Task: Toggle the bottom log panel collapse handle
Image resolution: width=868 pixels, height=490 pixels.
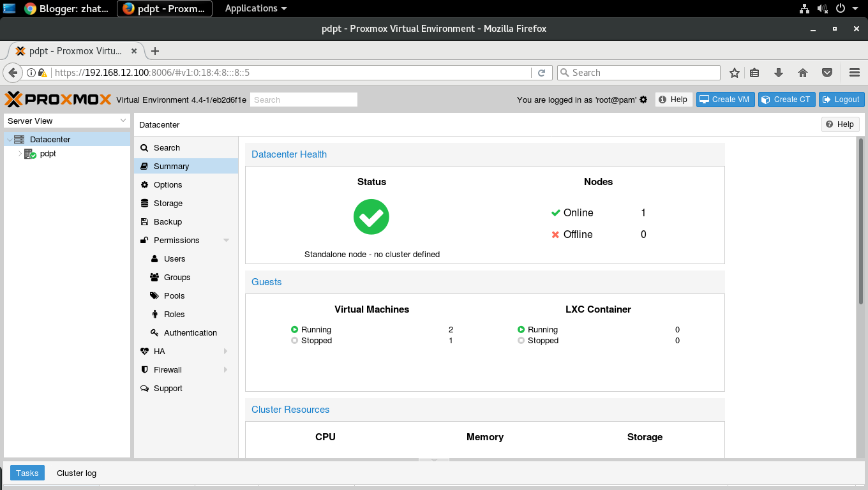Action: pos(434,459)
